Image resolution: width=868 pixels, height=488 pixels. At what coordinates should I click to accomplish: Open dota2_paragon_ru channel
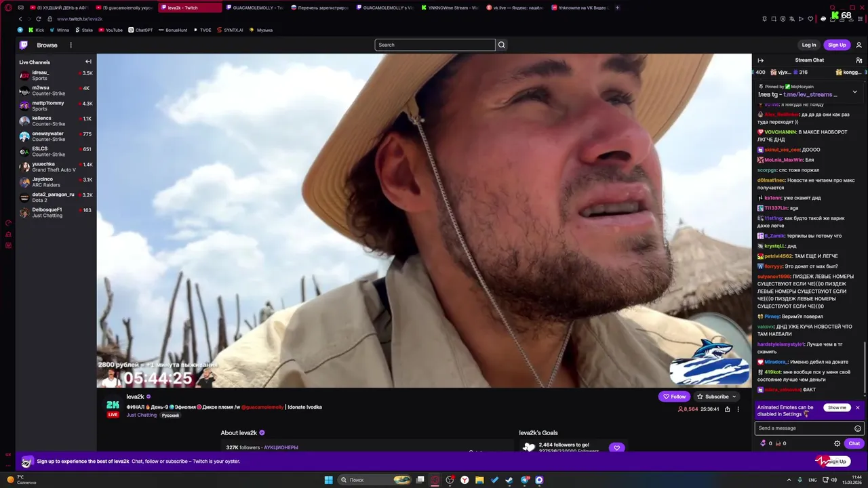pos(56,197)
